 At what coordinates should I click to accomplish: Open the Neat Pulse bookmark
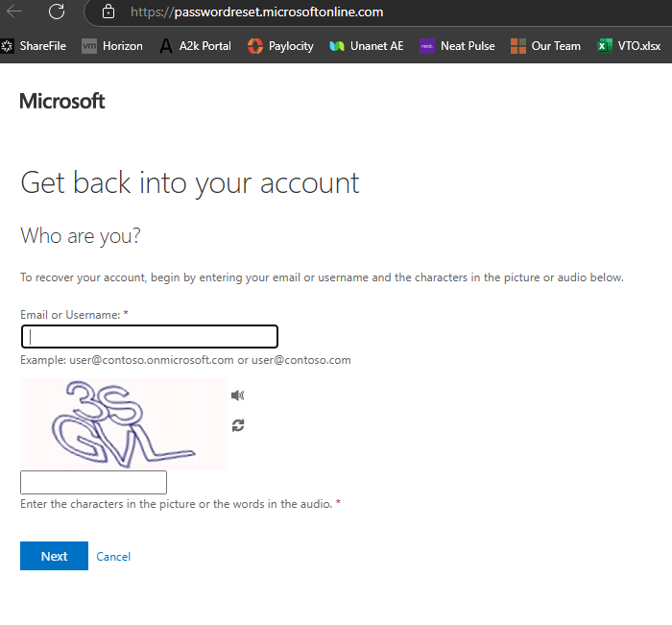[x=457, y=46]
